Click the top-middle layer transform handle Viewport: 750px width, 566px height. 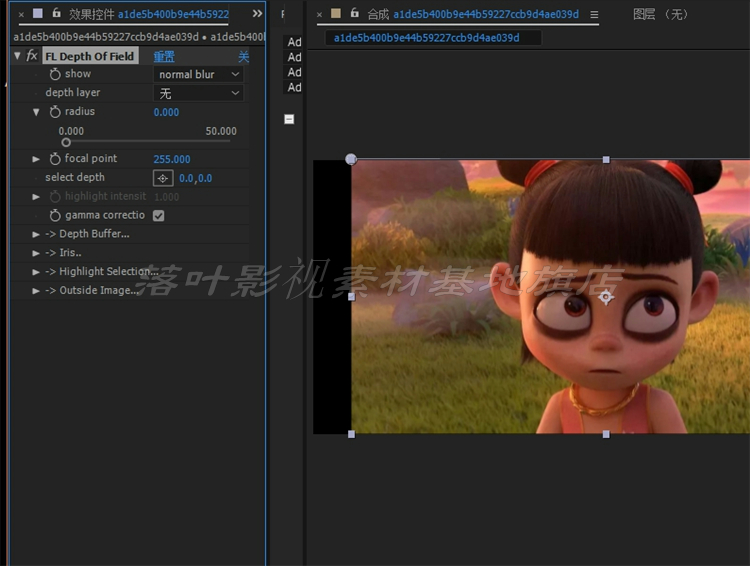(x=606, y=159)
